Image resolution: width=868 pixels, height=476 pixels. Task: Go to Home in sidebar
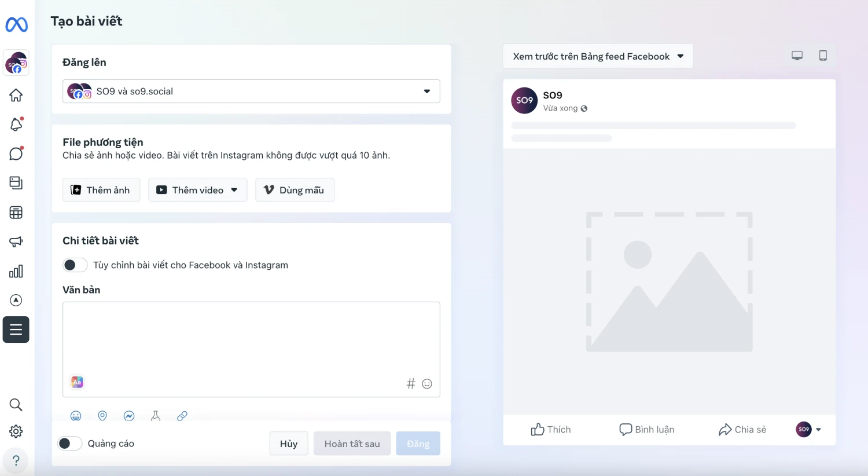(16, 95)
